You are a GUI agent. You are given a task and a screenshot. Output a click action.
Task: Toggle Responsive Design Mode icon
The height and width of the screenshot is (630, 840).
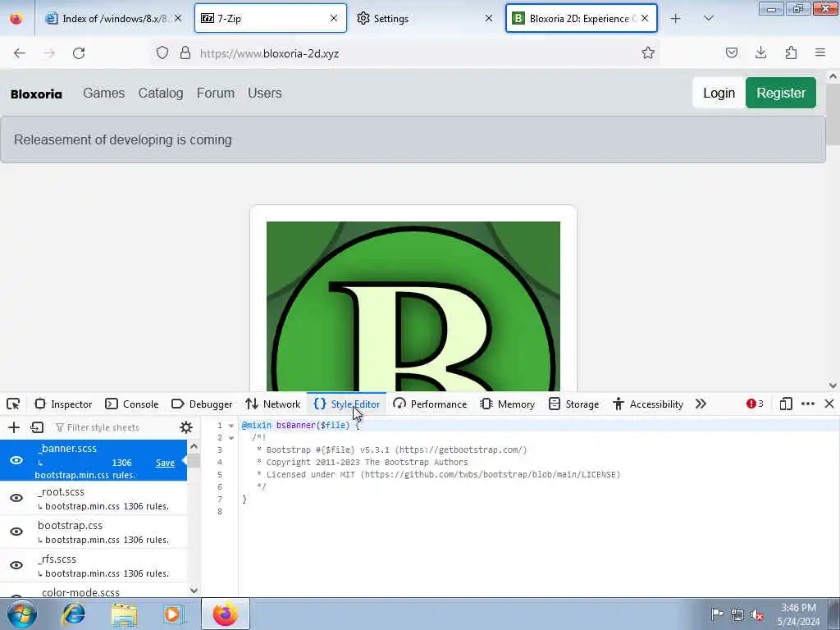pyautogui.click(x=786, y=404)
